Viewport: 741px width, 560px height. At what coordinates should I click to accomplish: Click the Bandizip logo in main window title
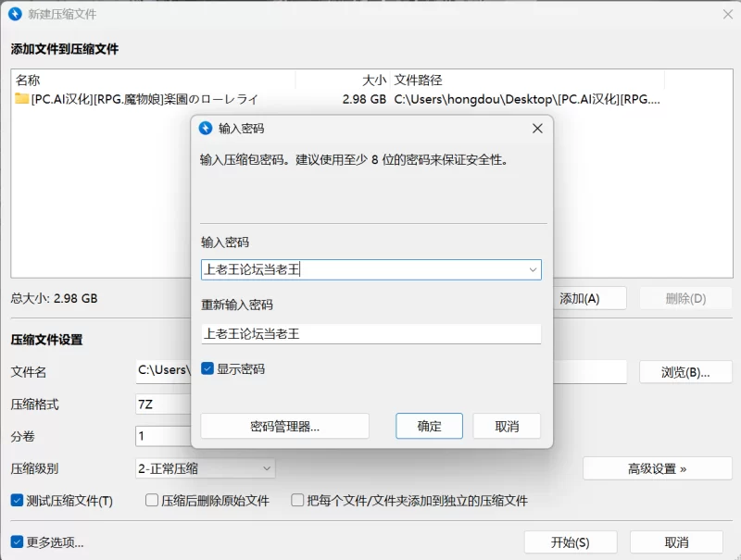pos(15,14)
